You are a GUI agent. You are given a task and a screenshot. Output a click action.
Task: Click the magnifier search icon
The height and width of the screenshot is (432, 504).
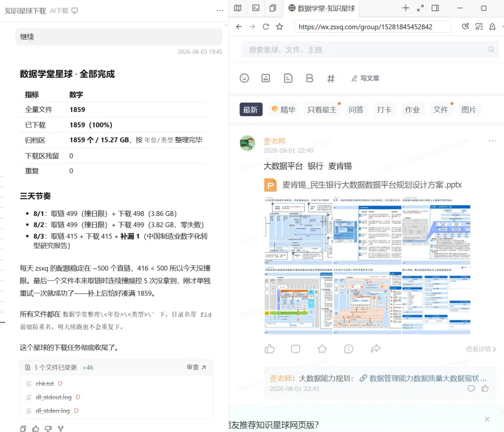pos(491,49)
